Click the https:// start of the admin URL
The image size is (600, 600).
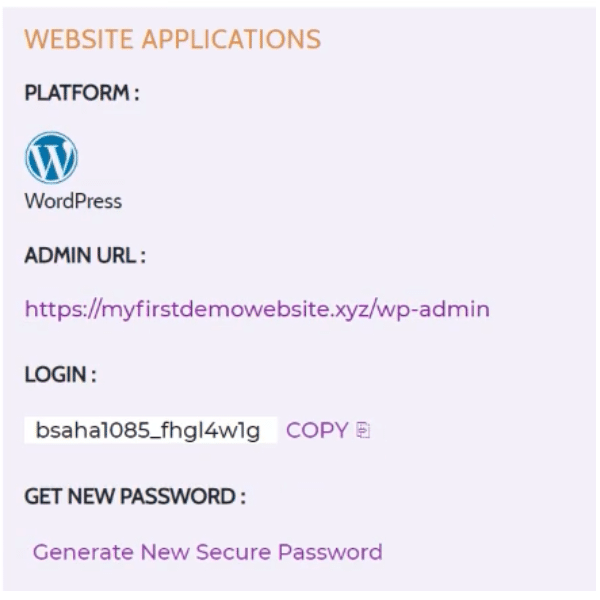pos(63,309)
